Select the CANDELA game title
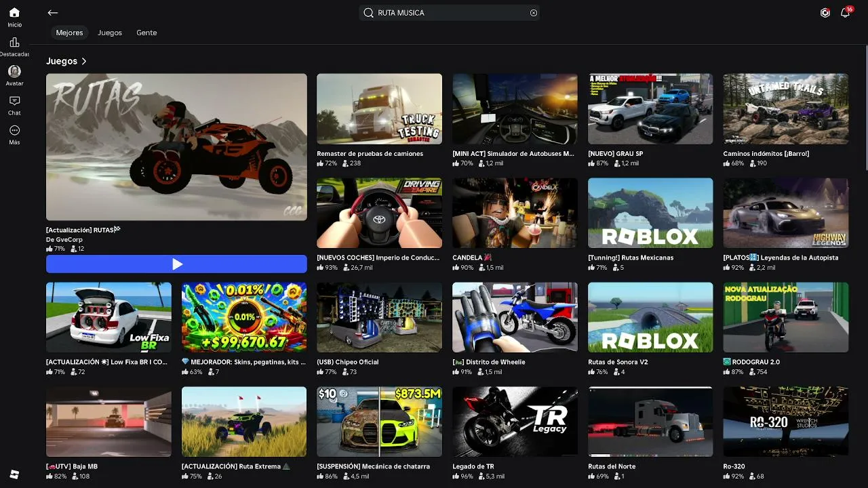The width and height of the screenshot is (868, 488). 472,258
